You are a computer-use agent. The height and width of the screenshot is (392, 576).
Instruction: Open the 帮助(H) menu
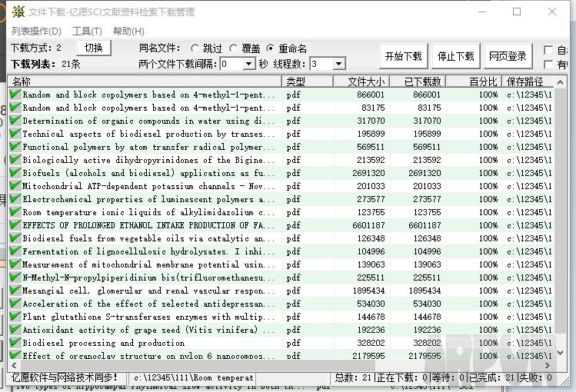(128, 32)
